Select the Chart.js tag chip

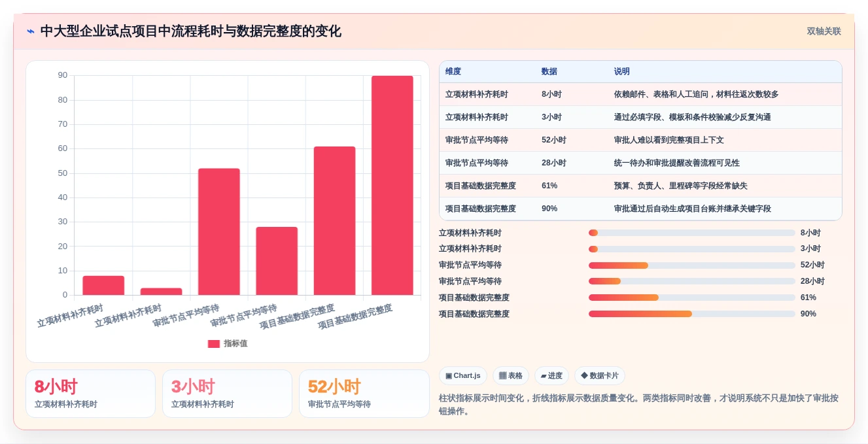pyautogui.click(x=463, y=375)
